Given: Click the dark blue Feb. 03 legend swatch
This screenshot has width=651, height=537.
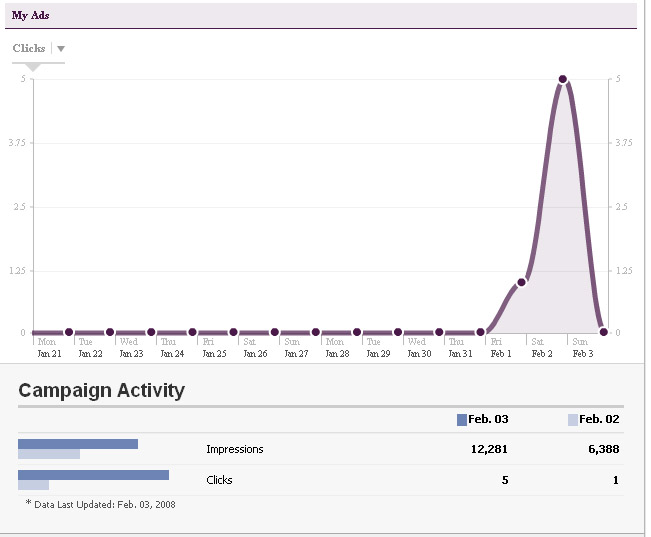Looking at the screenshot, I should point(461,420).
